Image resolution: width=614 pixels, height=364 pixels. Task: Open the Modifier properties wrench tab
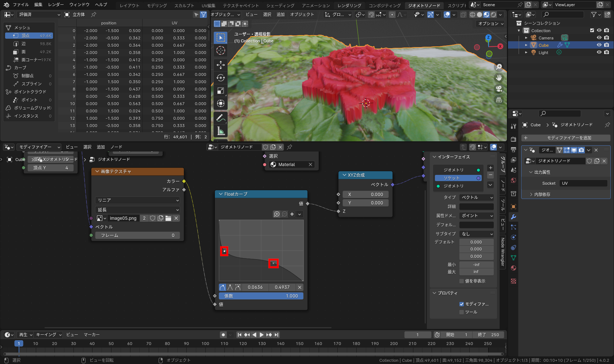pos(513,217)
